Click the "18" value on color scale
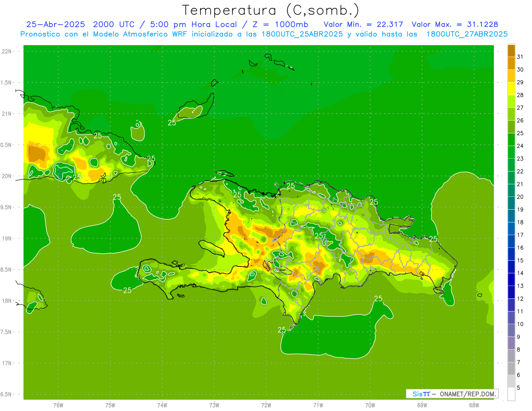This screenshot has width=532, height=411. point(520,222)
